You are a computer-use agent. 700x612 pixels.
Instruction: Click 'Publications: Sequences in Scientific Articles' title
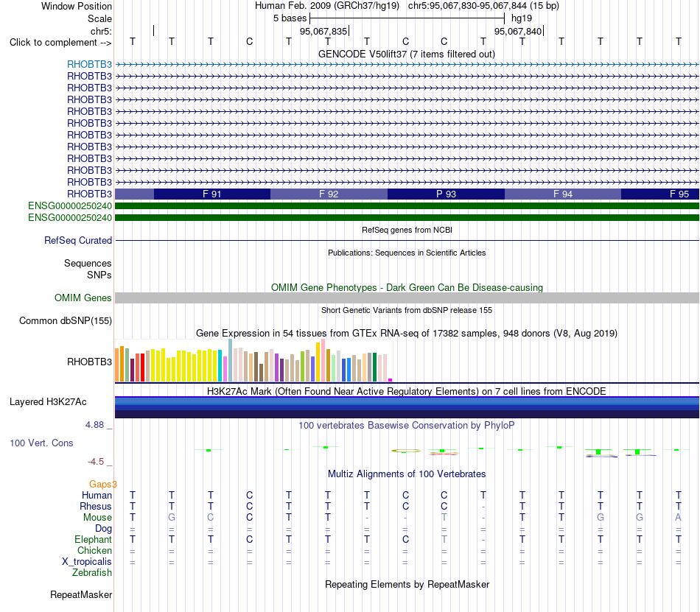(407, 253)
